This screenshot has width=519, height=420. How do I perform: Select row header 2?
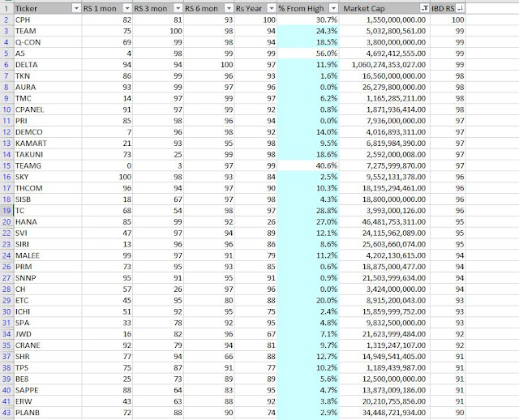tap(6, 19)
